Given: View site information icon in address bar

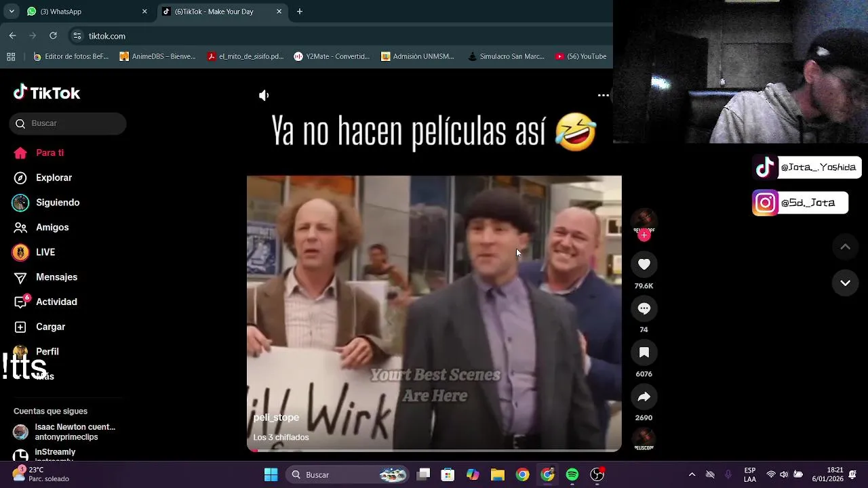Looking at the screenshot, I should click(77, 36).
